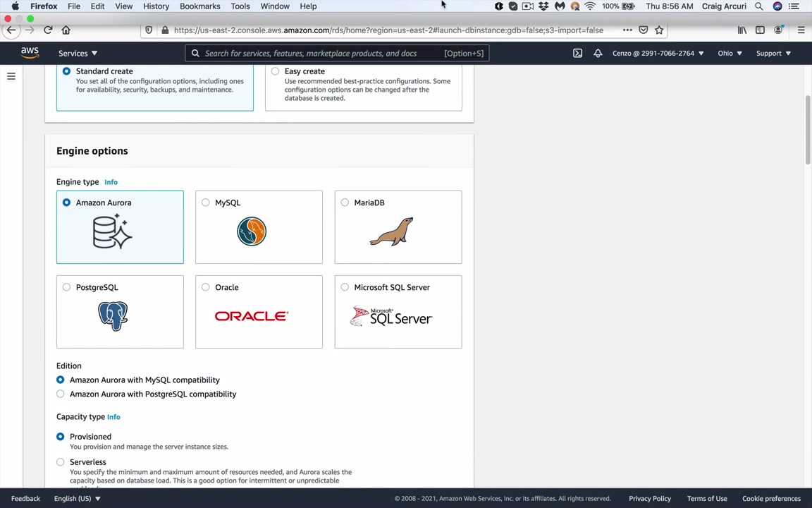Open the Ohio region dropdown
Image resolution: width=812 pixels, height=508 pixels.
click(730, 54)
